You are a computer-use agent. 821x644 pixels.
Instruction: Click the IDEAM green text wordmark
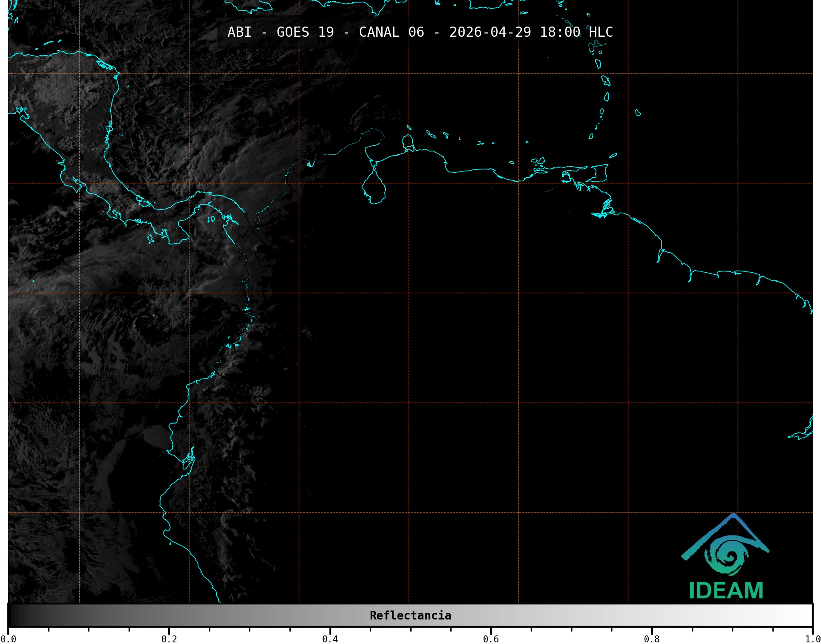pos(726,591)
